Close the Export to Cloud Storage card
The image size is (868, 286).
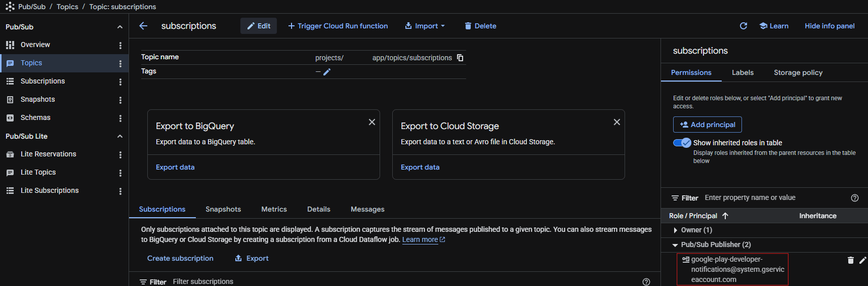617,122
